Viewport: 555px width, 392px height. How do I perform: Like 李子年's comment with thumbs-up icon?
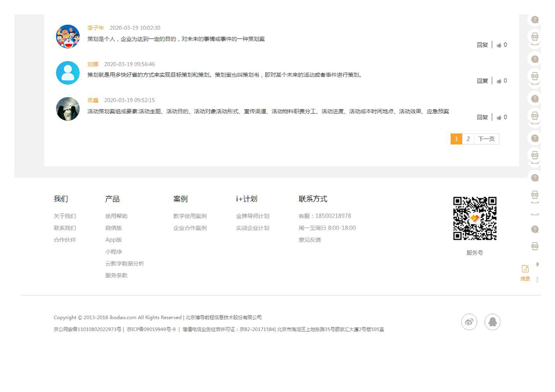pyautogui.click(x=499, y=45)
